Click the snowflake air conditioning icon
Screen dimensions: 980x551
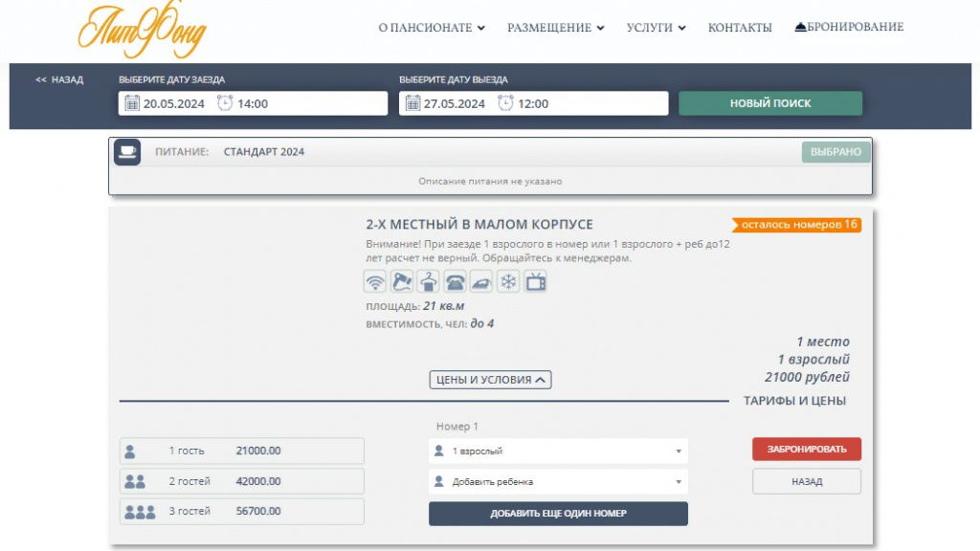coord(508,281)
